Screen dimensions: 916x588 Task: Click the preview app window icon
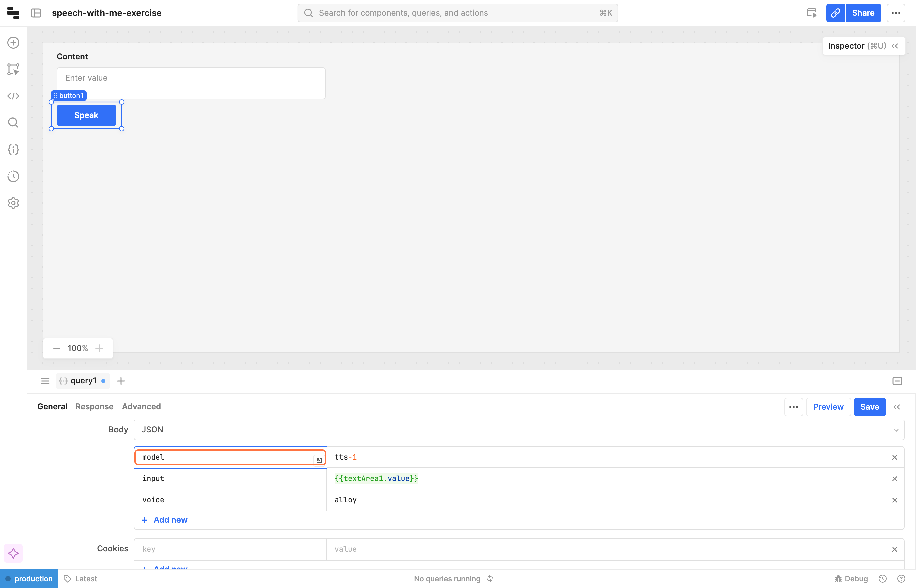[812, 13]
